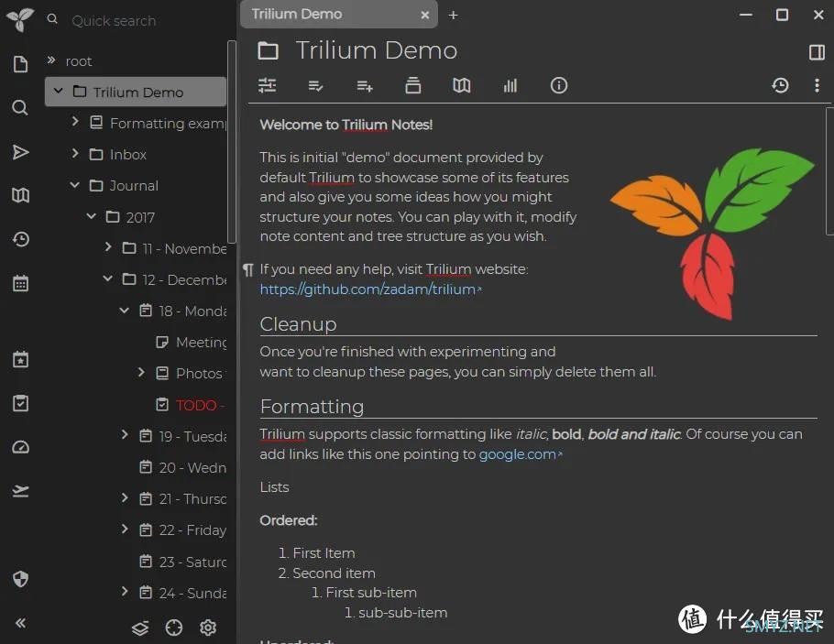The width and height of the screenshot is (834, 644).
Task: Open the three-dot note actions menu
Action: 817,85
